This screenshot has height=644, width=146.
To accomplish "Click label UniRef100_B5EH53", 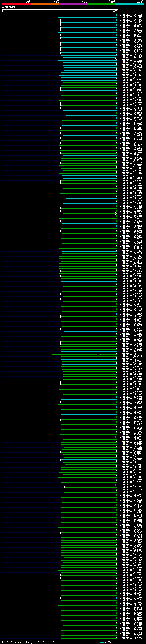I will point(131,75).
